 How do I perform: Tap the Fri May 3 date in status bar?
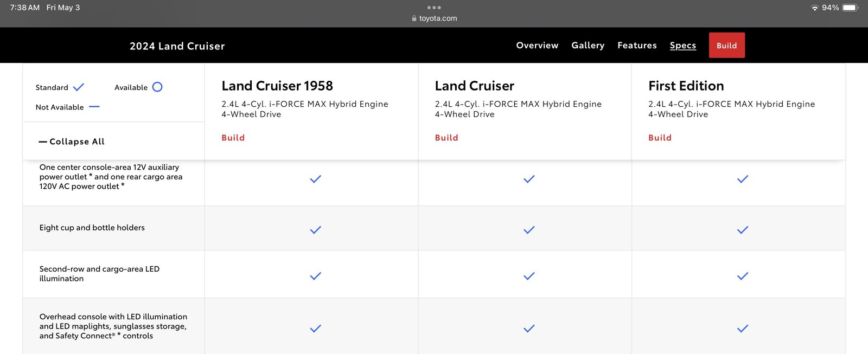coord(63,8)
